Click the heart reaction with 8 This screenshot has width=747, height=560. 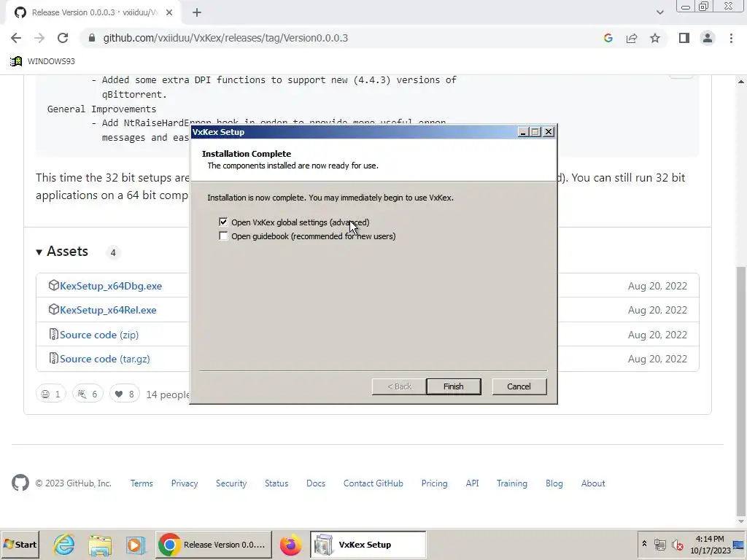point(124,394)
